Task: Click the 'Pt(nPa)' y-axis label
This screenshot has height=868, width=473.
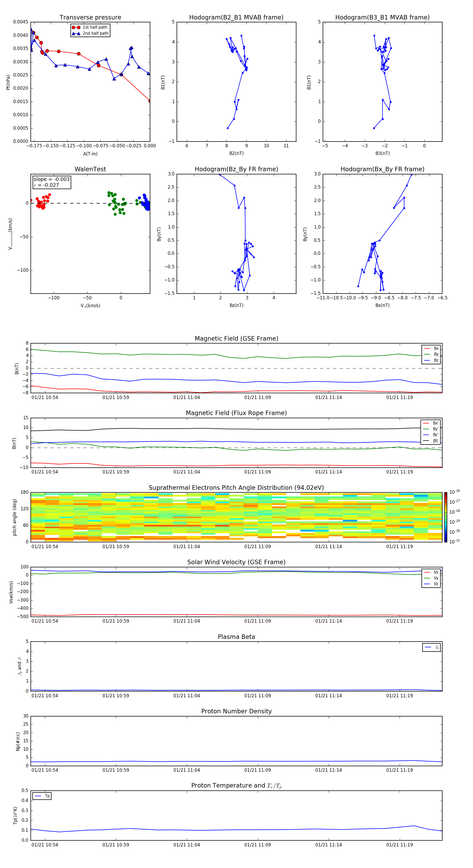Action: tap(8, 82)
